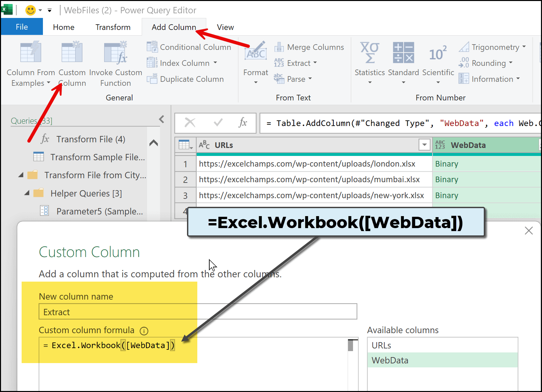The height and width of the screenshot is (392, 542).
Task: Expand the Index Column dropdown
Action: [x=215, y=63]
